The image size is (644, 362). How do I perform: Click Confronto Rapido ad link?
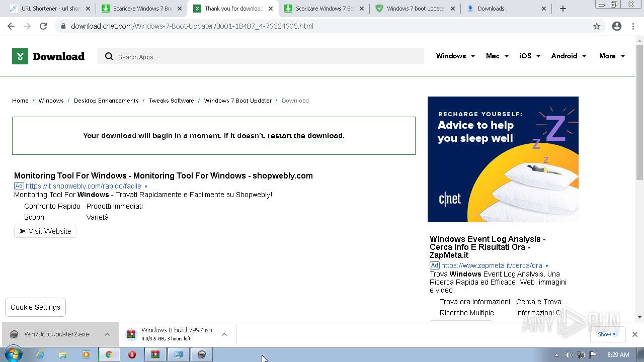pyautogui.click(x=52, y=206)
